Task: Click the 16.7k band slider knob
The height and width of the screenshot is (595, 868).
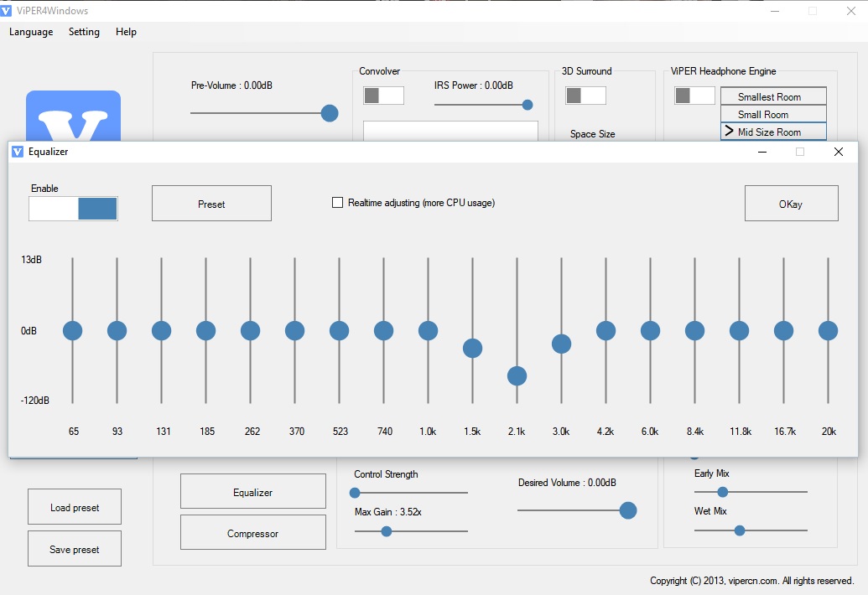Action: coord(784,331)
